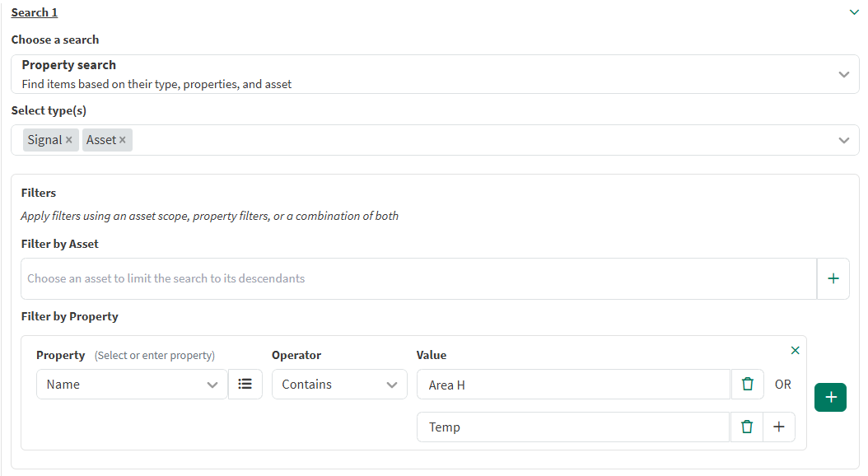
Task: Click the Search 1 heading link
Action: tap(35, 12)
